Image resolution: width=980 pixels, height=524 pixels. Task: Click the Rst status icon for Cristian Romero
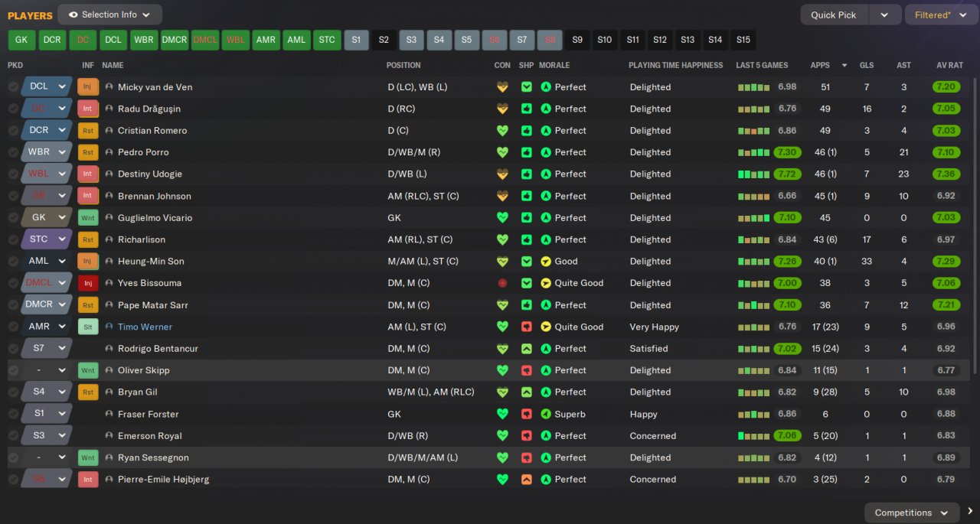(x=88, y=131)
